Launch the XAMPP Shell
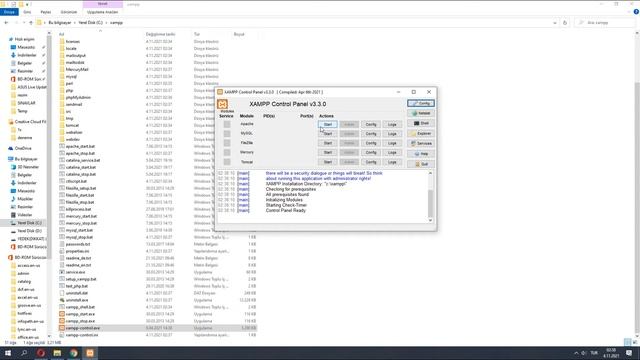Viewport: 640px width, 360px height. tap(421, 123)
